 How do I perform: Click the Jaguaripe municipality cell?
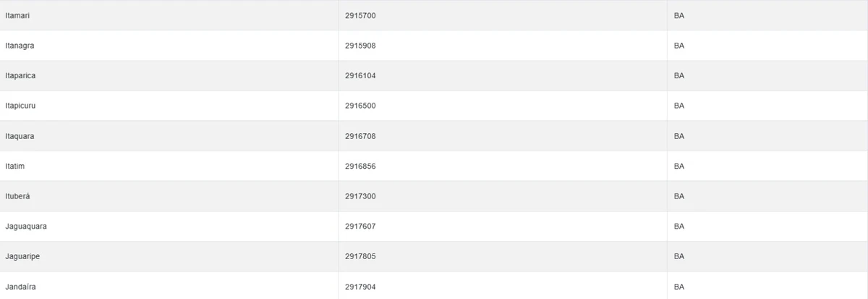pyautogui.click(x=23, y=256)
